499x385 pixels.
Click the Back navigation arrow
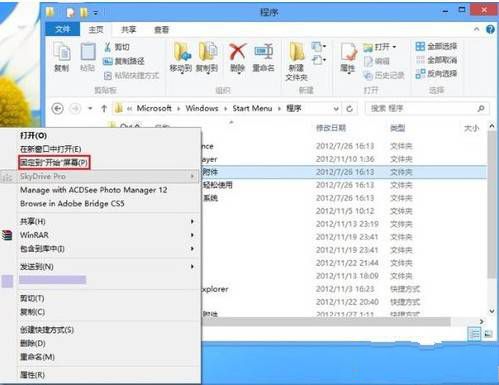tap(58, 109)
